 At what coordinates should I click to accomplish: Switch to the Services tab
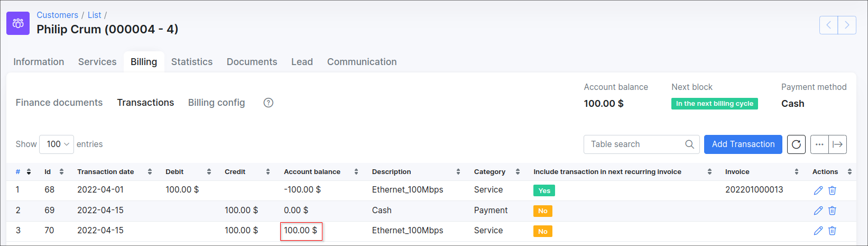pyautogui.click(x=97, y=62)
